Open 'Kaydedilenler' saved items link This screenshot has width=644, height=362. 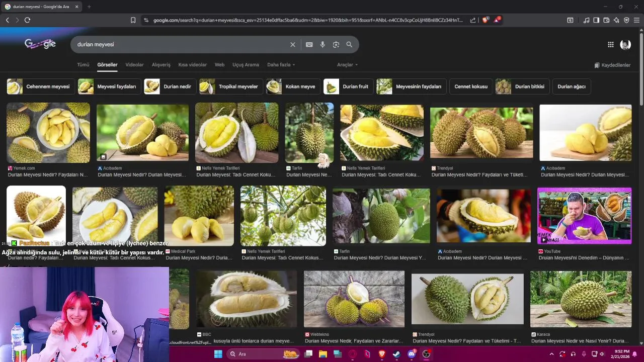(x=612, y=65)
